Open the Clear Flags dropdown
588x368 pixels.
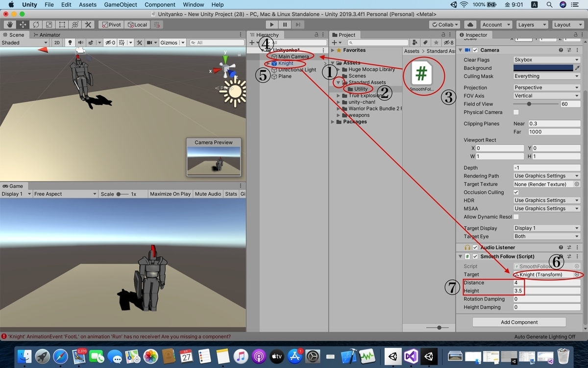(x=546, y=59)
